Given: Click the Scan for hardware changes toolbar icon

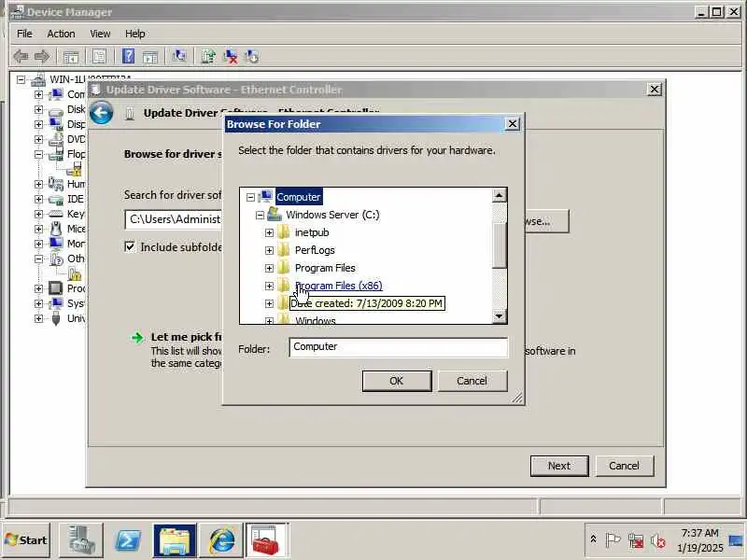Looking at the screenshot, I should pyautogui.click(x=179, y=56).
